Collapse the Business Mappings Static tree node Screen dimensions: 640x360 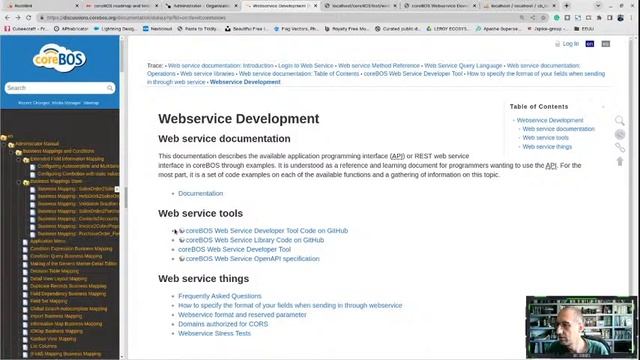[19, 182]
